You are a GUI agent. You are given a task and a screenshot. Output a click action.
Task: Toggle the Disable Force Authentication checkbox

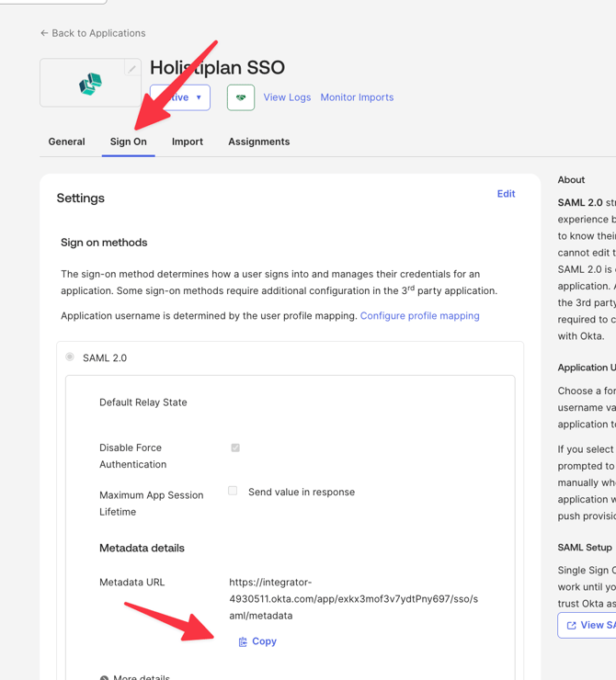(x=235, y=448)
